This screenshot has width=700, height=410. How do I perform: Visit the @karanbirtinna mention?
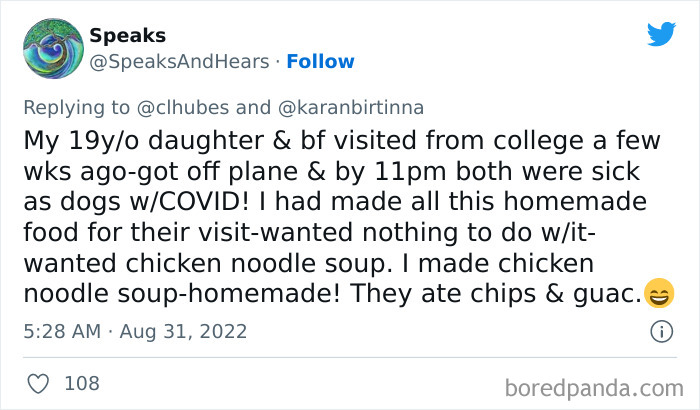(351, 108)
